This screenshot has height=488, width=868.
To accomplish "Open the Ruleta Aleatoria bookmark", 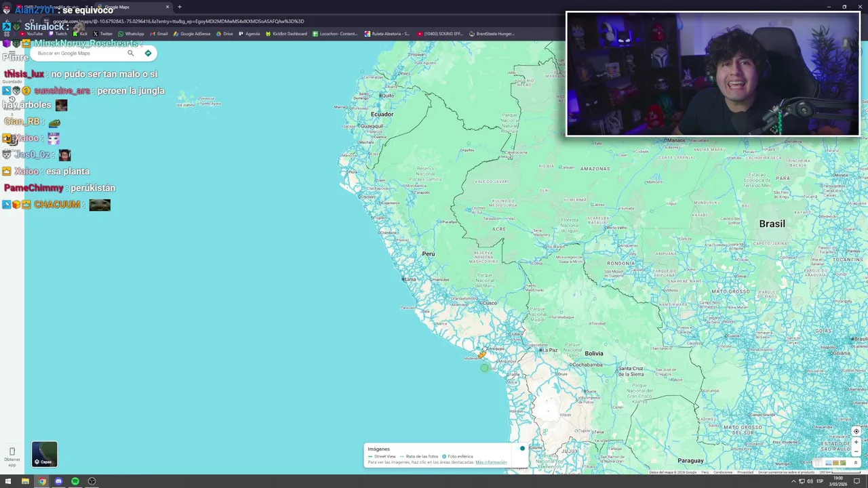I will [387, 33].
